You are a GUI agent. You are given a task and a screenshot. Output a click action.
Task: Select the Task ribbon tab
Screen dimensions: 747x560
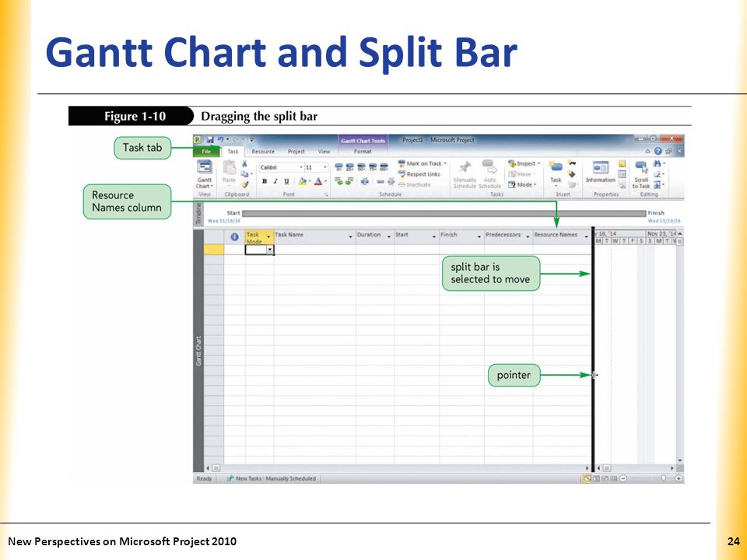233,152
